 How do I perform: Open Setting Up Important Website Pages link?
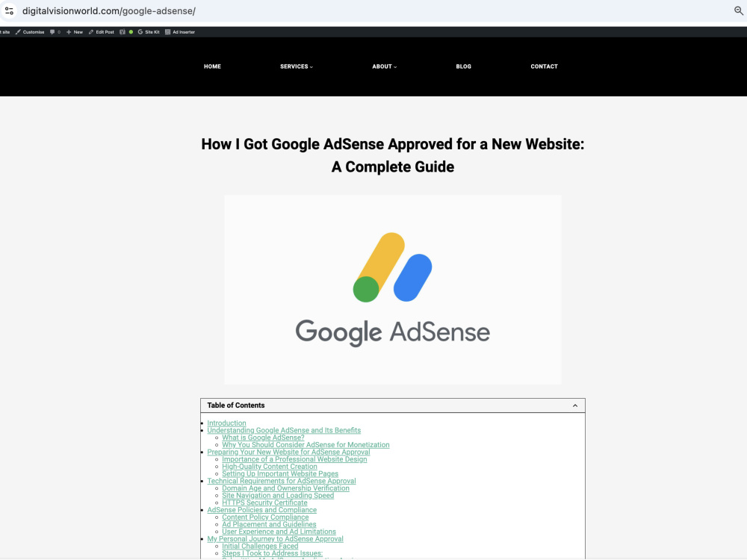pyautogui.click(x=280, y=473)
